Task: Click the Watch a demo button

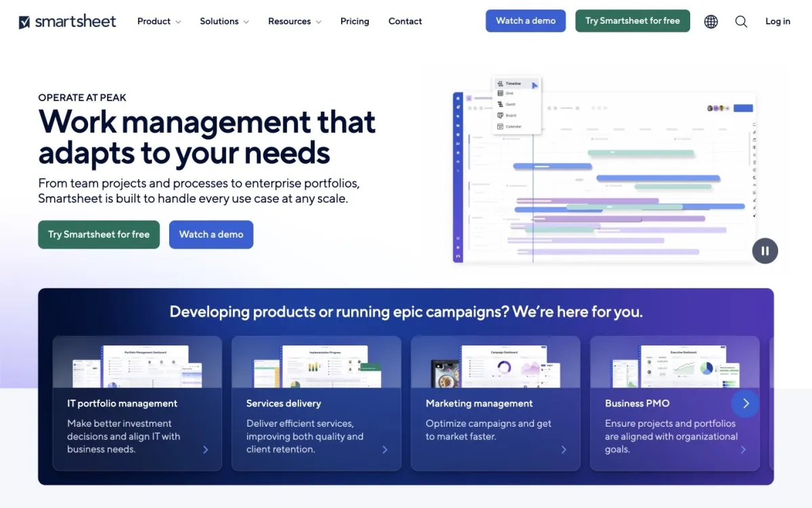Action: (525, 21)
